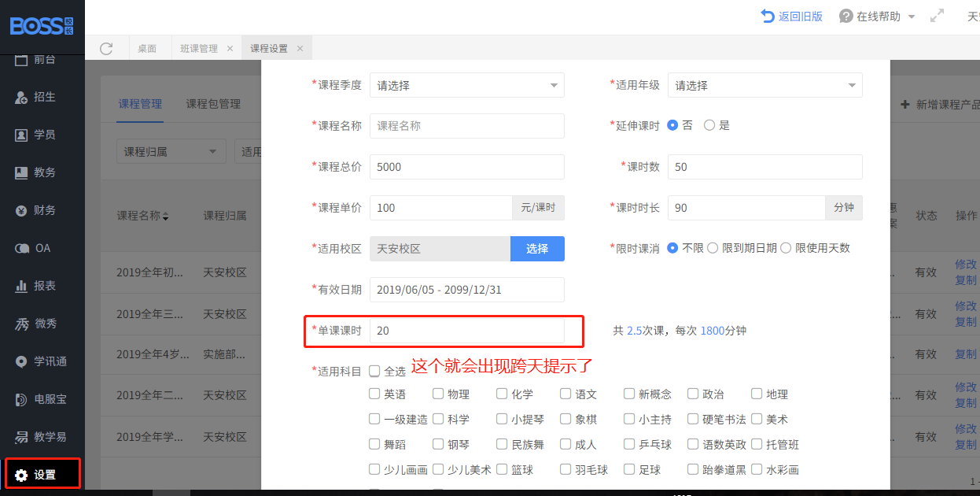The width and height of the screenshot is (980, 496).
Task: Sort by 课程名称 column arrows
Action: (x=166, y=216)
